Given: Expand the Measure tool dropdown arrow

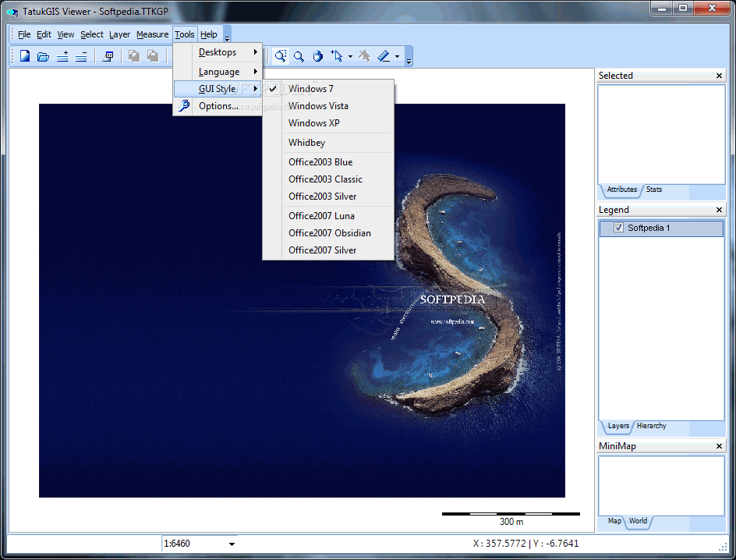Looking at the screenshot, I should (397, 56).
